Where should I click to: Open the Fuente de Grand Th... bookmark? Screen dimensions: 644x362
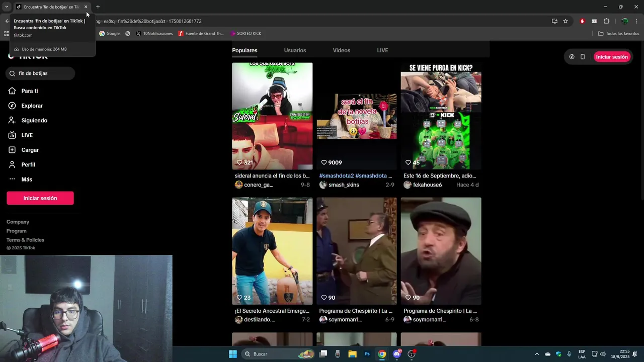(x=201, y=34)
